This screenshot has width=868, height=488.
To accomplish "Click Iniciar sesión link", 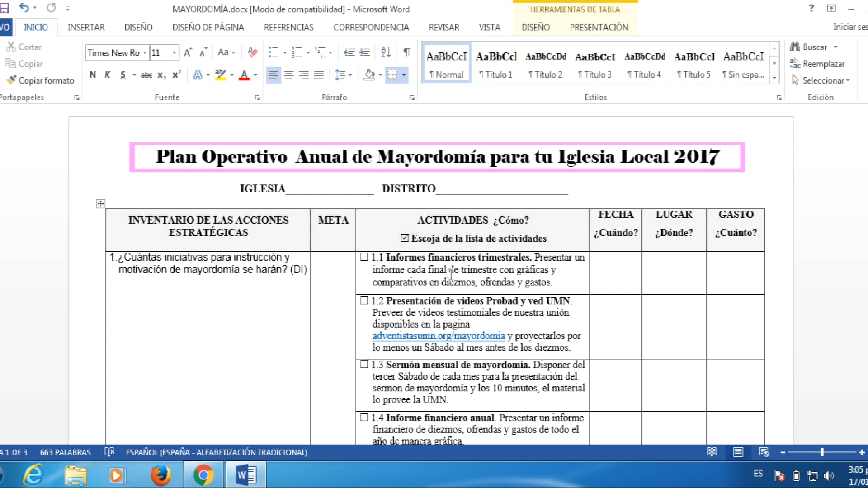I will pyautogui.click(x=850, y=27).
